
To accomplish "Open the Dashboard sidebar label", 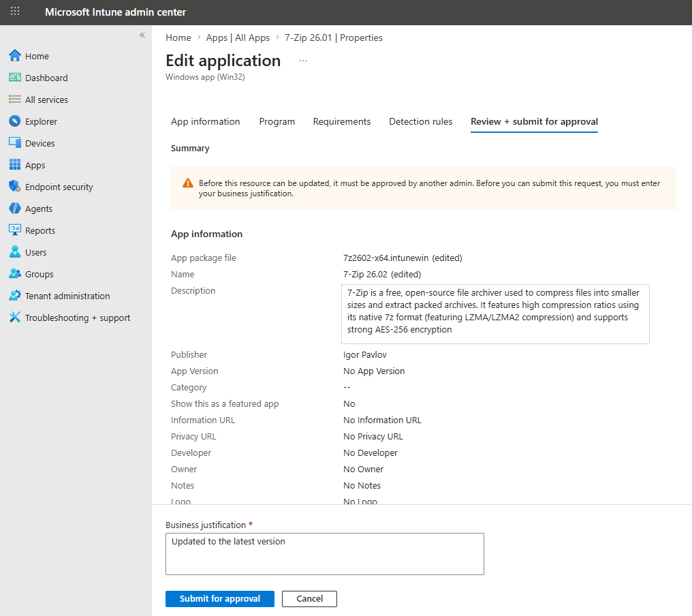I will tap(46, 78).
